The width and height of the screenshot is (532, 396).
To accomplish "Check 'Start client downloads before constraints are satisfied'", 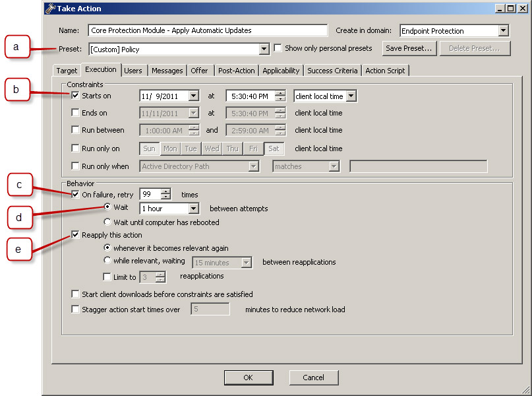I will [75, 294].
